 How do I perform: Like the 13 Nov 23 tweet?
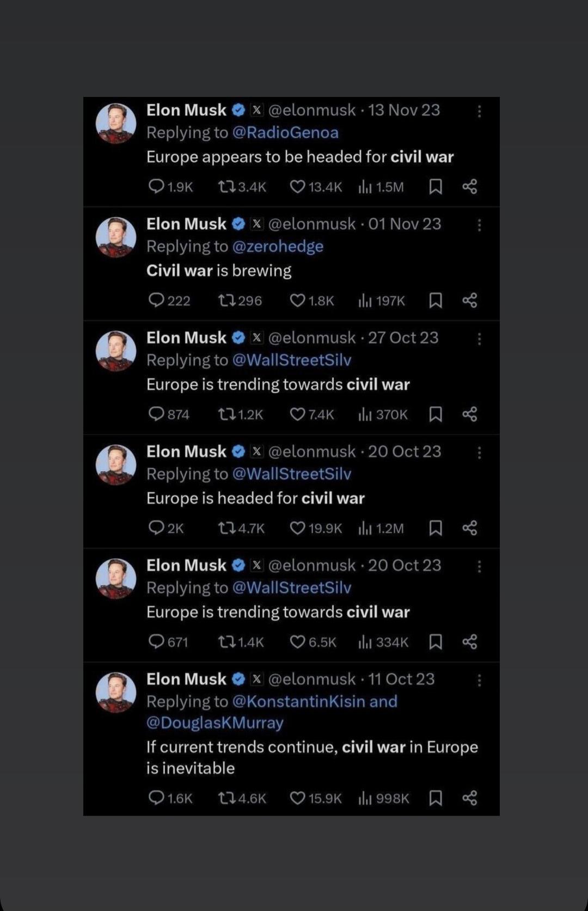coord(297,187)
